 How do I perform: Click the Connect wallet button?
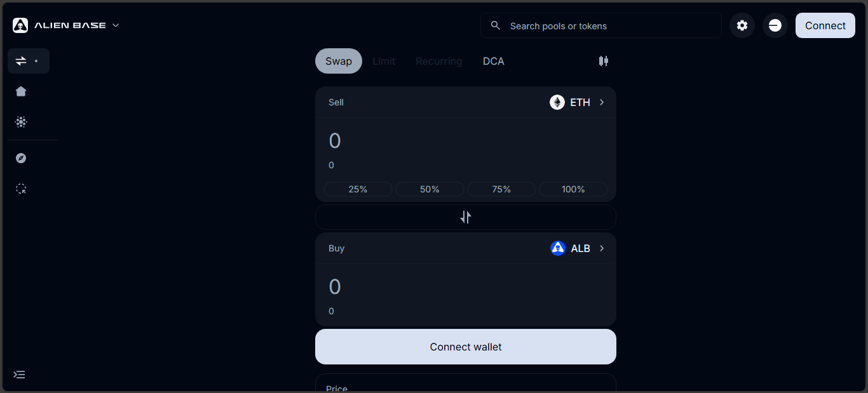(x=466, y=347)
